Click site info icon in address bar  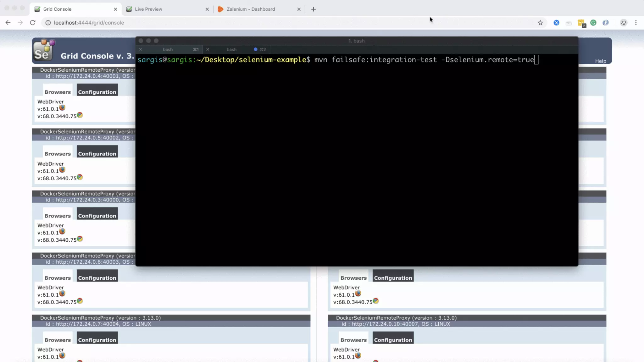[x=48, y=23]
